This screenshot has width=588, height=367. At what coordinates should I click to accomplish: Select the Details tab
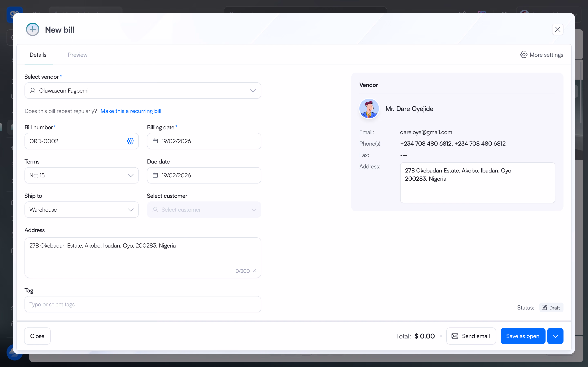[x=38, y=55]
